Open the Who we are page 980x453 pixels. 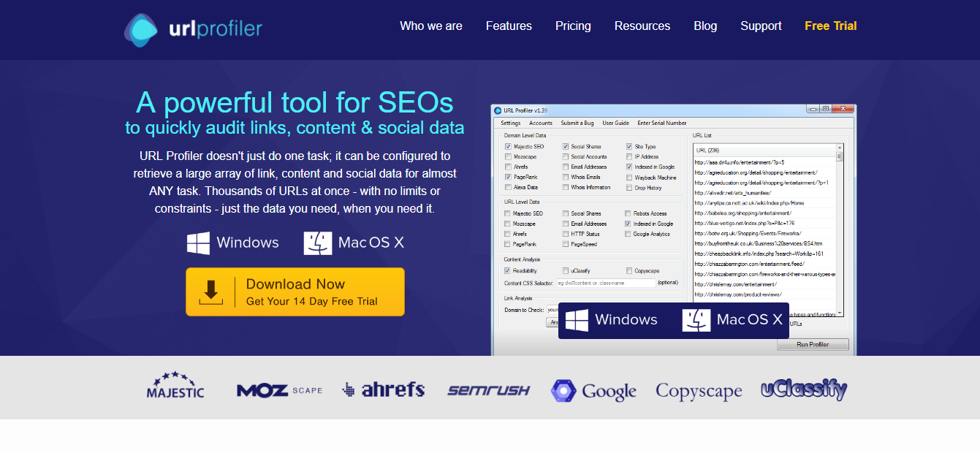click(431, 26)
